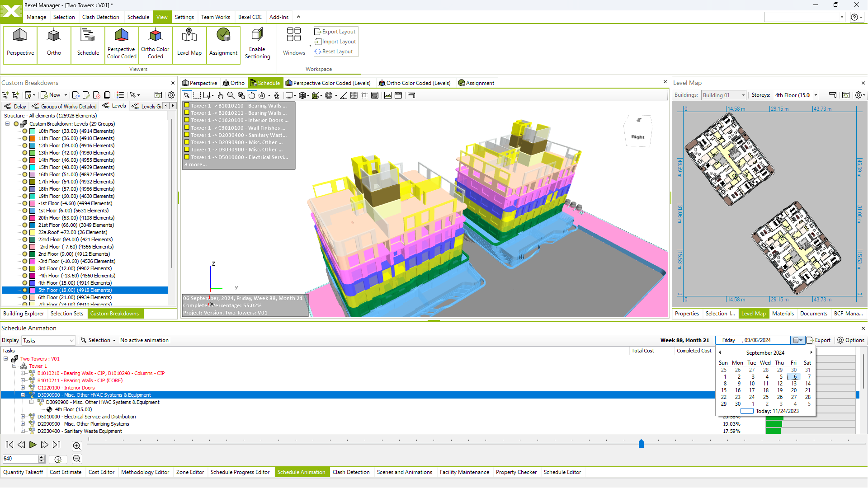Image resolution: width=868 pixels, height=488 pixels.
Task: Toggle visibility of 10th Floor breakdown group
Action: pos(25,131)
